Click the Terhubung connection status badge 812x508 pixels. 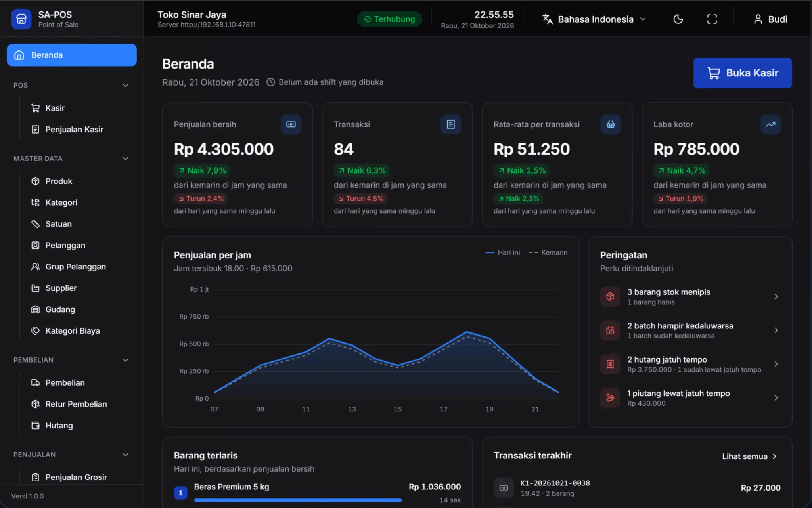coord(389,19)
